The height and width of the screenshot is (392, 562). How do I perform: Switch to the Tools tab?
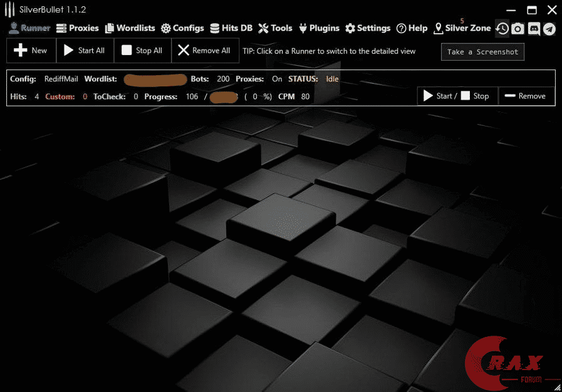point(275,28)
